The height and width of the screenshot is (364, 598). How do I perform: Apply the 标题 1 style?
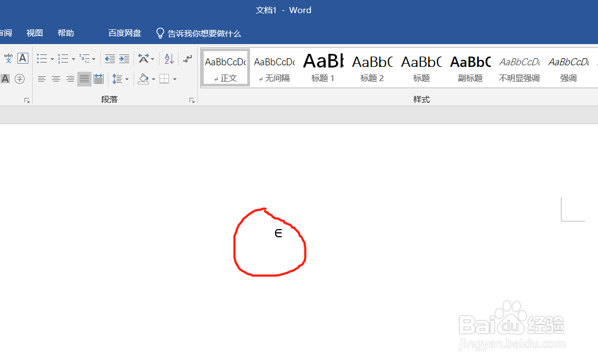323,67
